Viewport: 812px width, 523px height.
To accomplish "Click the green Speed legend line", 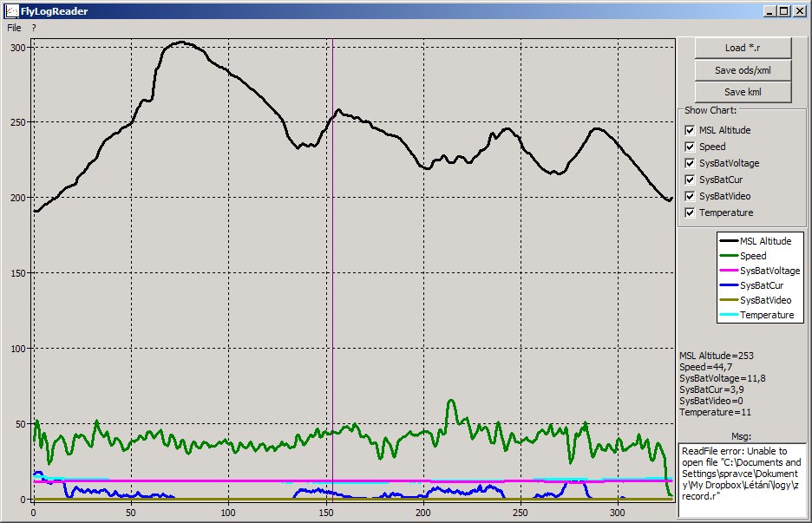I will pyautogui.click(x=729, y=257).
